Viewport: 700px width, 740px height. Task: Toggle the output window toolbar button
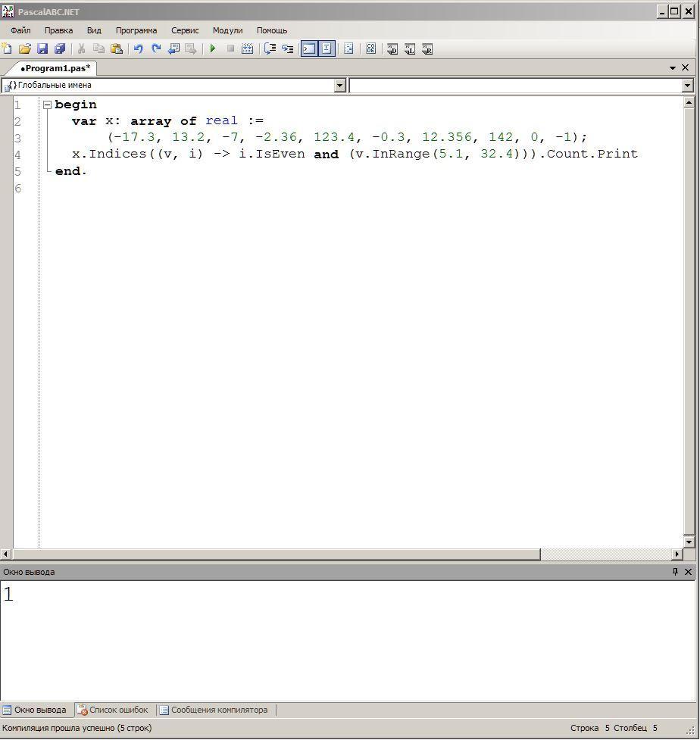click(x=309, y=48)
